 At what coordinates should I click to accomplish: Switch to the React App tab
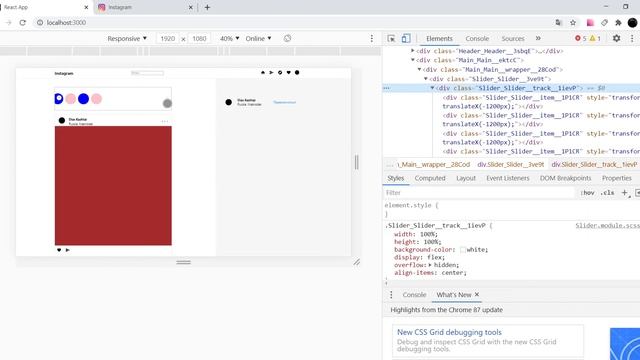point(45,7)
